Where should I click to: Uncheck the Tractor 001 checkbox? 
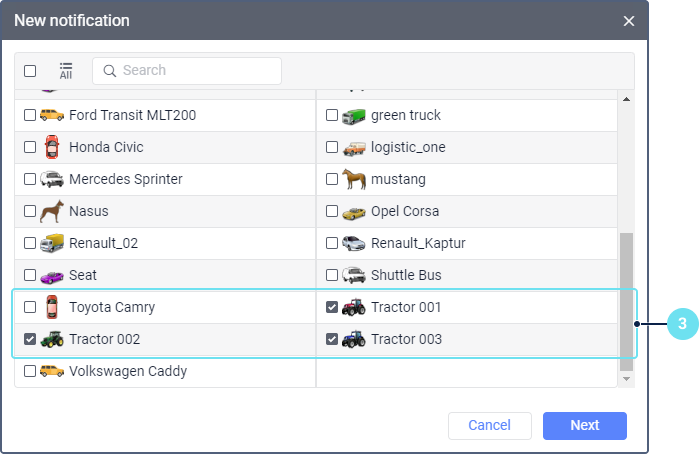[x=332, y=307]
